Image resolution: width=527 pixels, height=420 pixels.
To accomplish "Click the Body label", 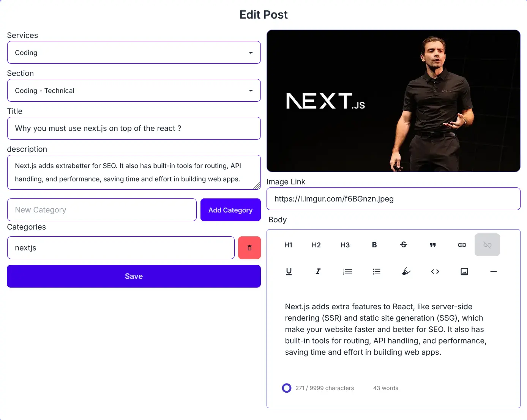I will pyautogui.click(x=278, y=220).
